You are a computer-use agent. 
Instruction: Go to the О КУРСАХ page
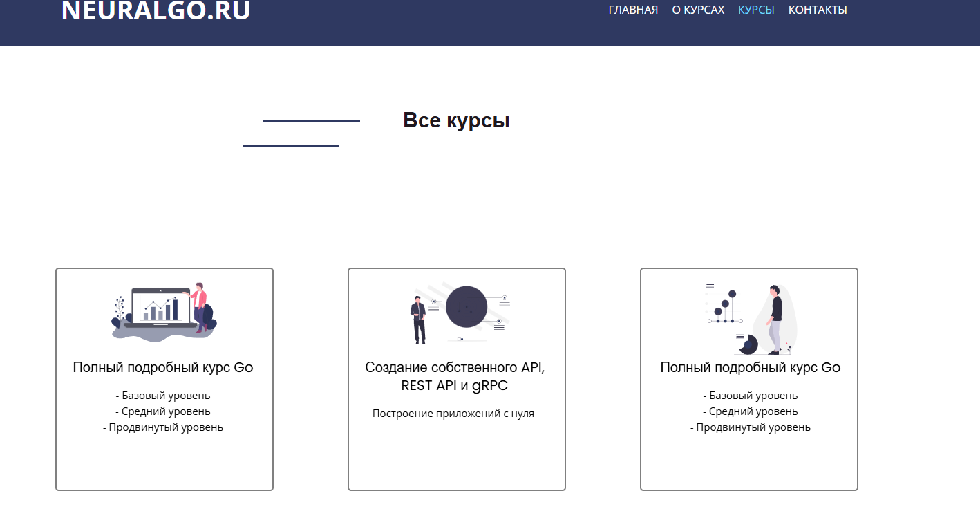point(698,10)
